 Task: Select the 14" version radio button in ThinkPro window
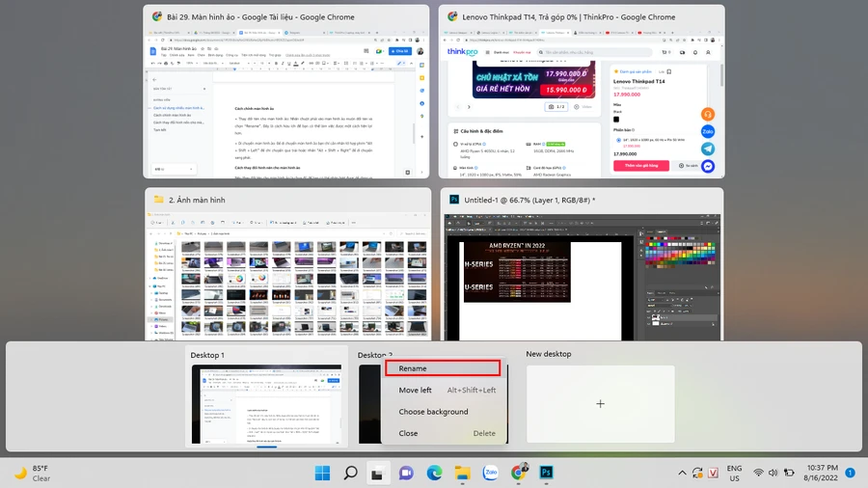click(618, 140)
